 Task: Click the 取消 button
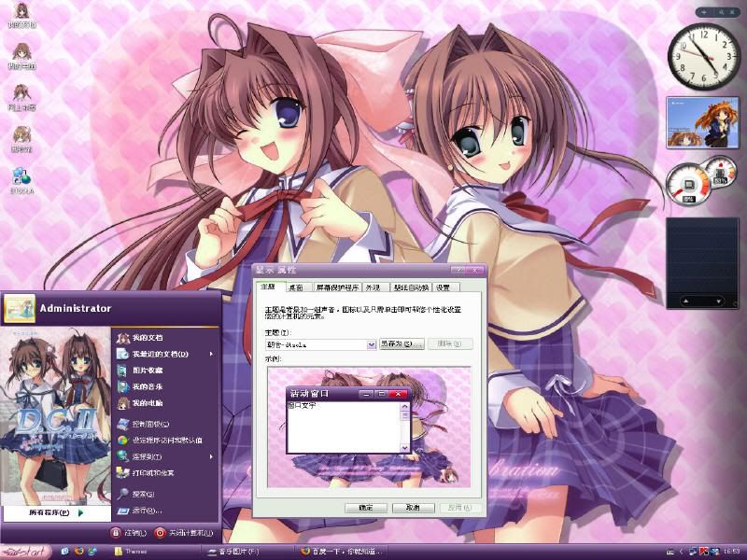(x=413, y=508)
